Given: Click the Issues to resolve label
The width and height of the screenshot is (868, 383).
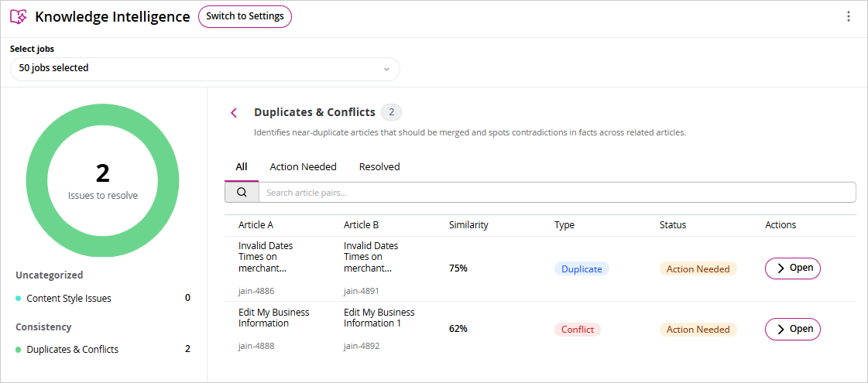Looking at the screenshot, I should click(x=103, y=196).
